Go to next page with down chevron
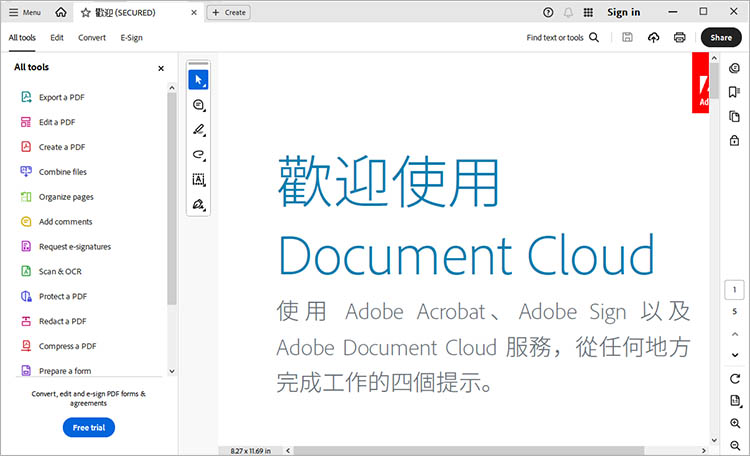Screen dimensions: 750x456 (735, 355)
